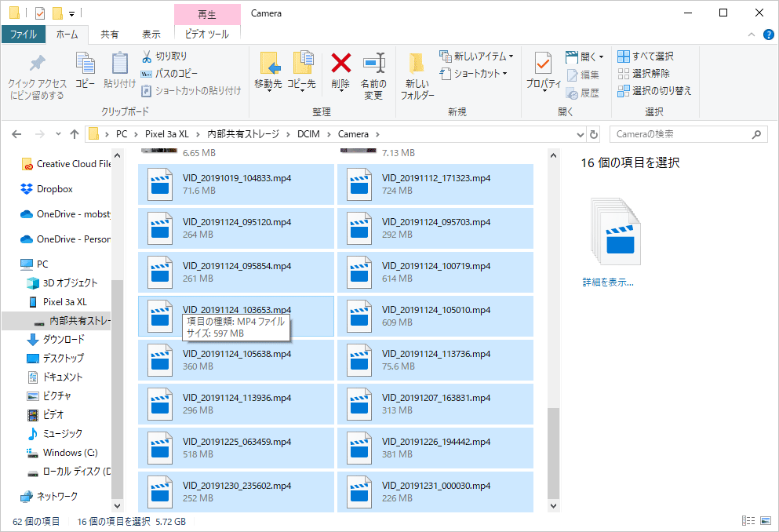Open Quick Access Toolbar customize dropdown
This screenshot has height=532, width=779.
[71, 13]
